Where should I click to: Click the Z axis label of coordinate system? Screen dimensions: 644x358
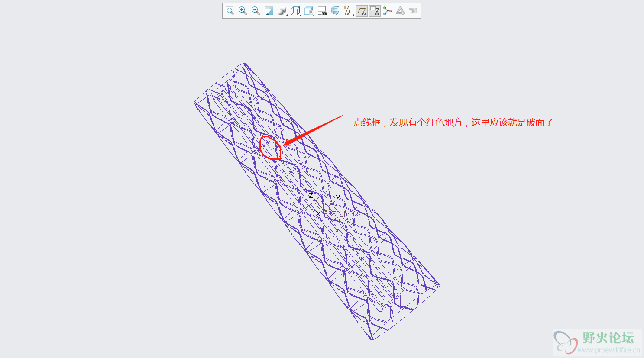pyautogui.click(x=311, y=196)
